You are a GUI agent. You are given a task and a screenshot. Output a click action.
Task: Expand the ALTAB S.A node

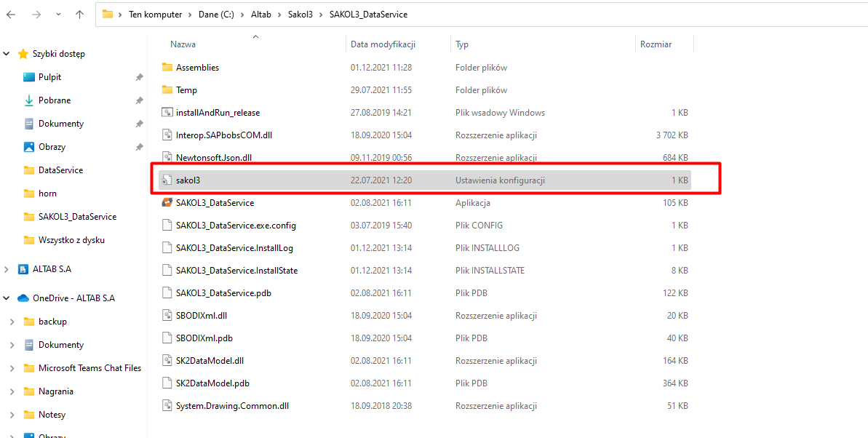click(x=7, y=269)
